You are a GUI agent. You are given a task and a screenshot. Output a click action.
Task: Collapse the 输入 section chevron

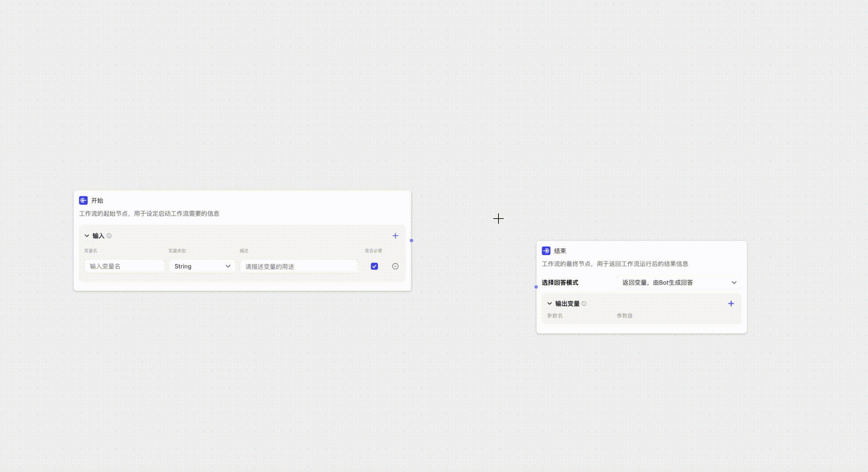[x=87, y=236]
